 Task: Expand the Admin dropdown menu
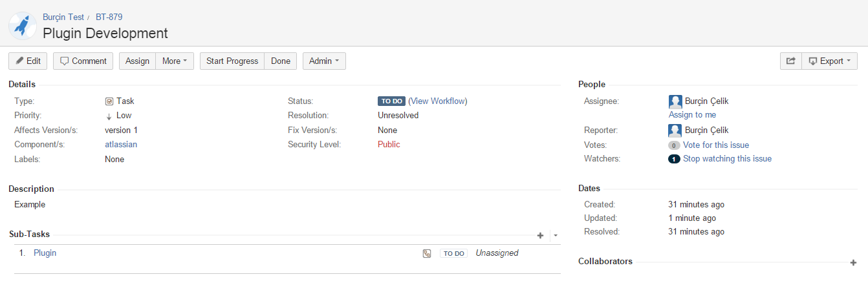click(324, 61)
